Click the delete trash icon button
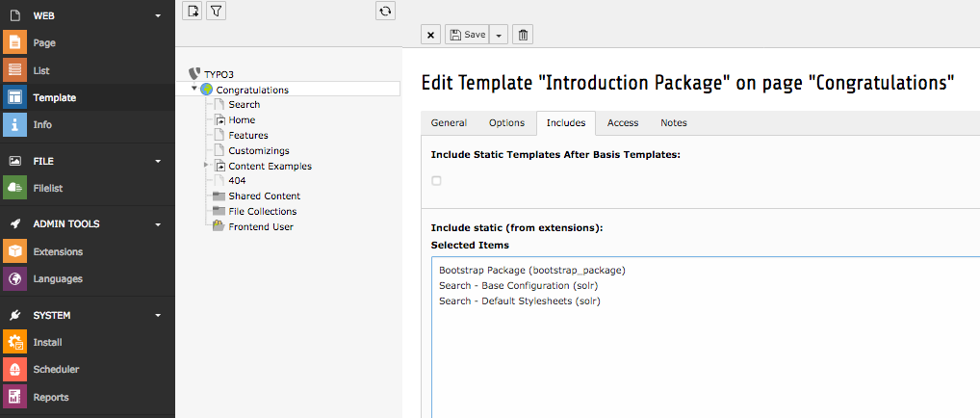The height and width of the screenshot is (418, 980). tap(523, 35)
